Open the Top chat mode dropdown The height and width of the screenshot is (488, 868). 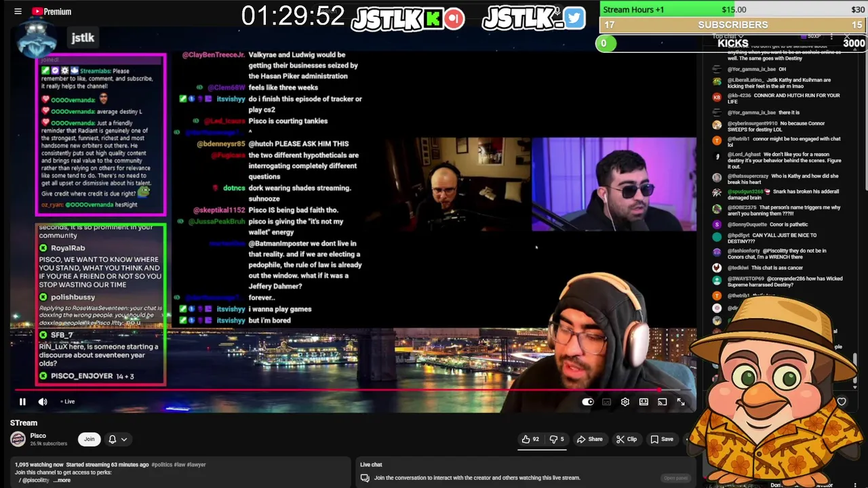[728, 36]
